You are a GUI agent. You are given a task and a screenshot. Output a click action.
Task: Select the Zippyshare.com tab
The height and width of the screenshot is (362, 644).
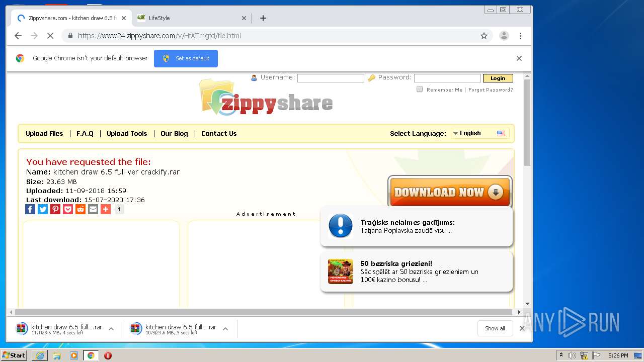(71, 18)
